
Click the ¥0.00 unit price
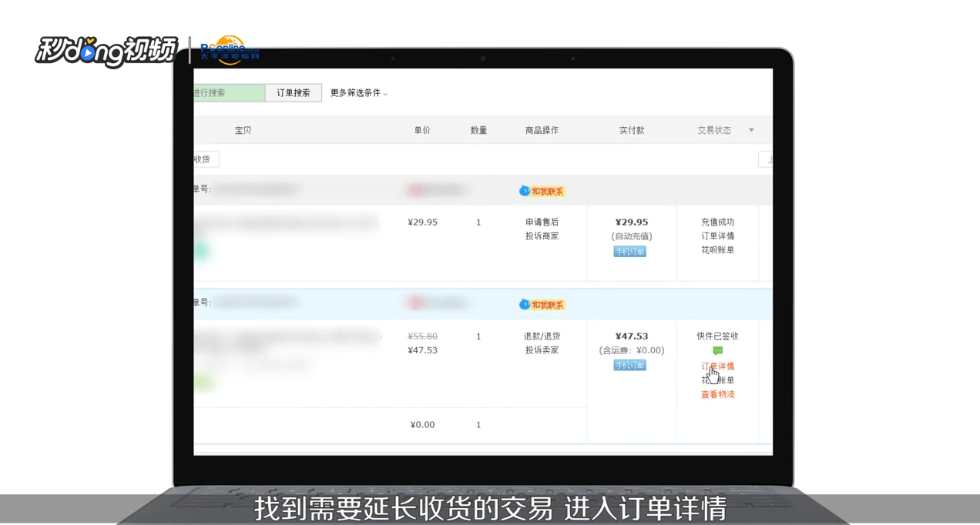(x=422, y=425)
